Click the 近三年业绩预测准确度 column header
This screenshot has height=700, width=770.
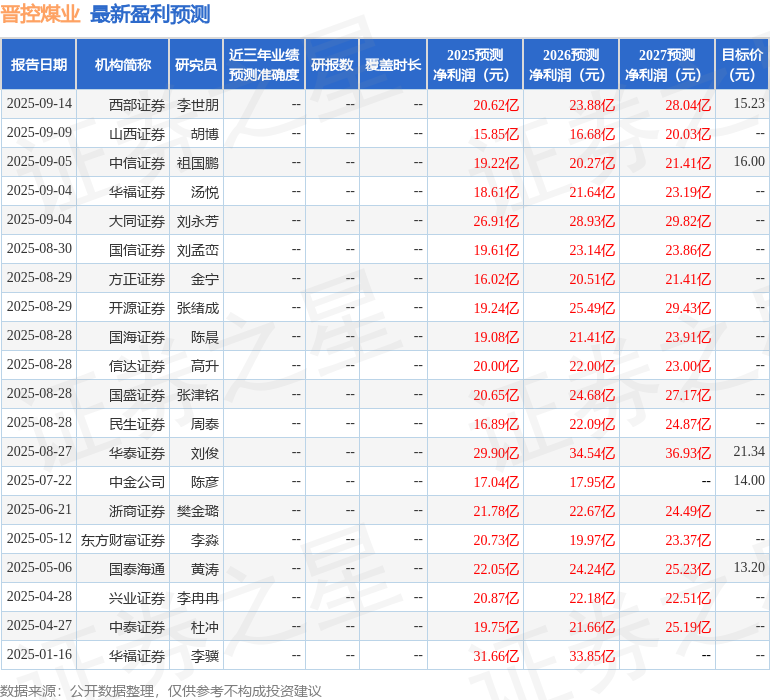[264, 65]
